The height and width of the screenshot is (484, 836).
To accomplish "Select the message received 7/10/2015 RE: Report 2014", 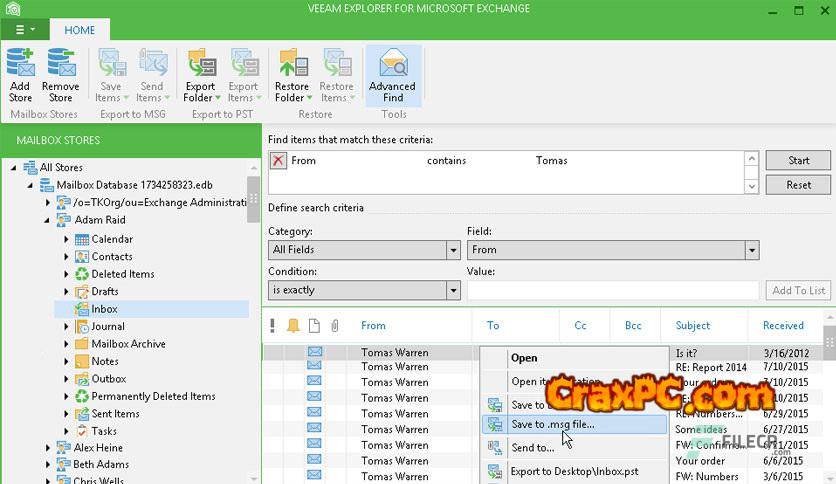I will 544,367.
